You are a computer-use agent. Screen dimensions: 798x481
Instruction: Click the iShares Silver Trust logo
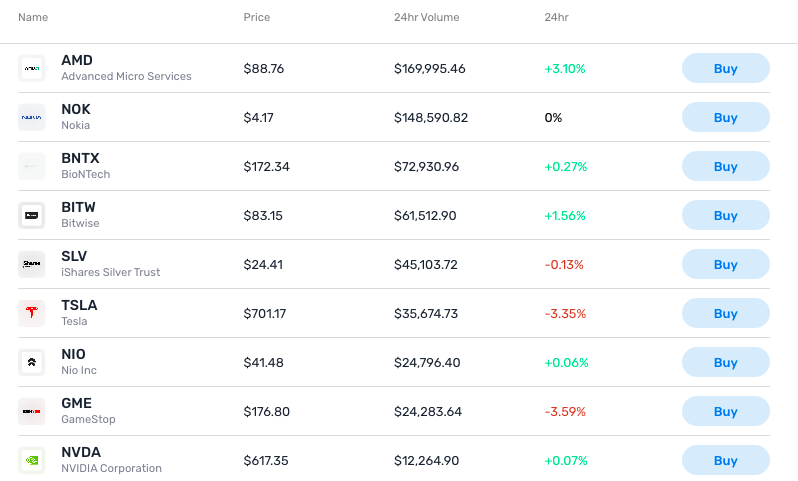(x=32, y=264)
